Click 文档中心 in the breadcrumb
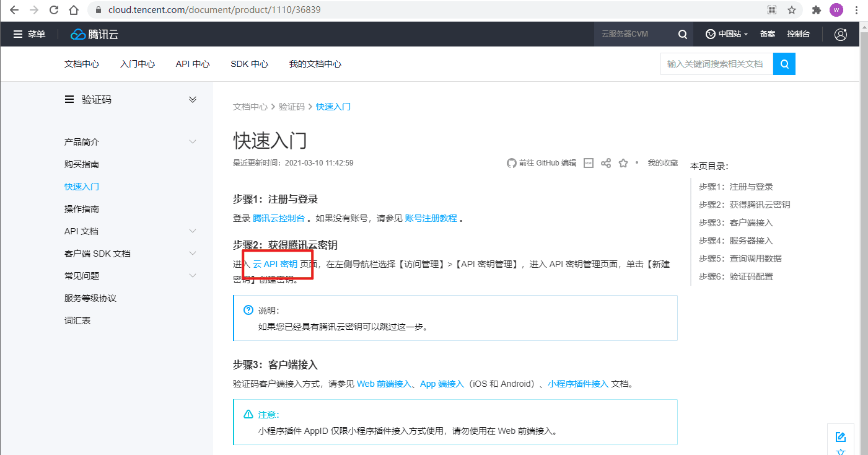The image size is (868, 455). tap(250, 107)
